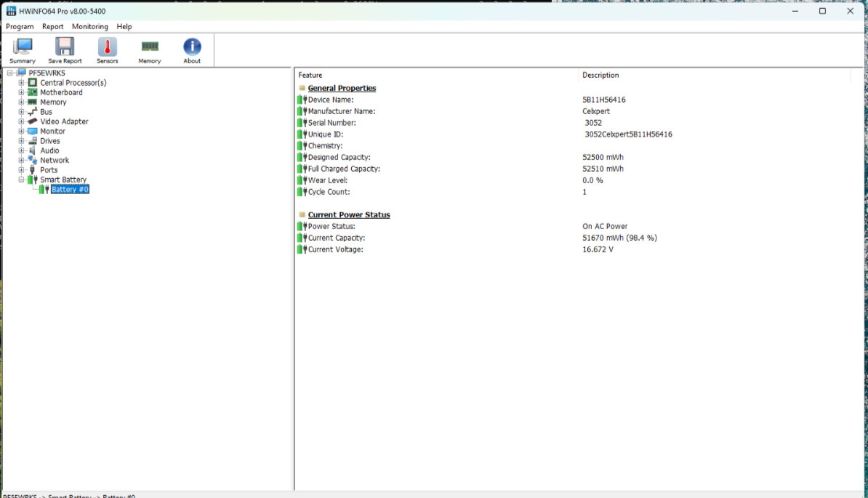Click the battery icon beside Cycle Count

coord(302,192)
